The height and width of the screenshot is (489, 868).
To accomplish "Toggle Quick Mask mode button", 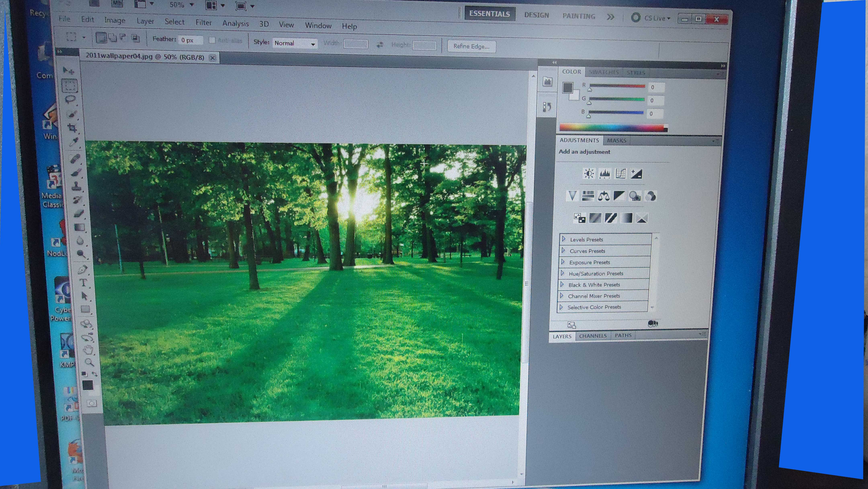I will pyautogui.click(x=92, y=403).
